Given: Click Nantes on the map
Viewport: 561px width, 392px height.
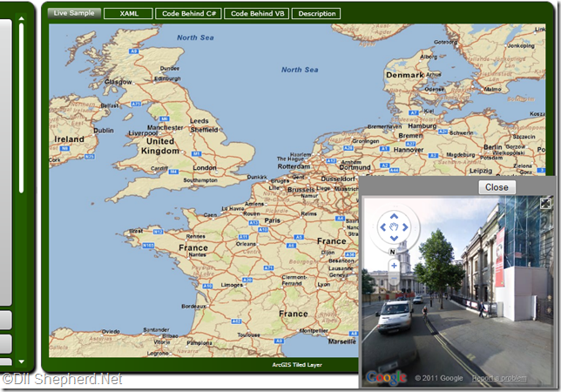Looking at the screenshot, I should click(197, 254).
